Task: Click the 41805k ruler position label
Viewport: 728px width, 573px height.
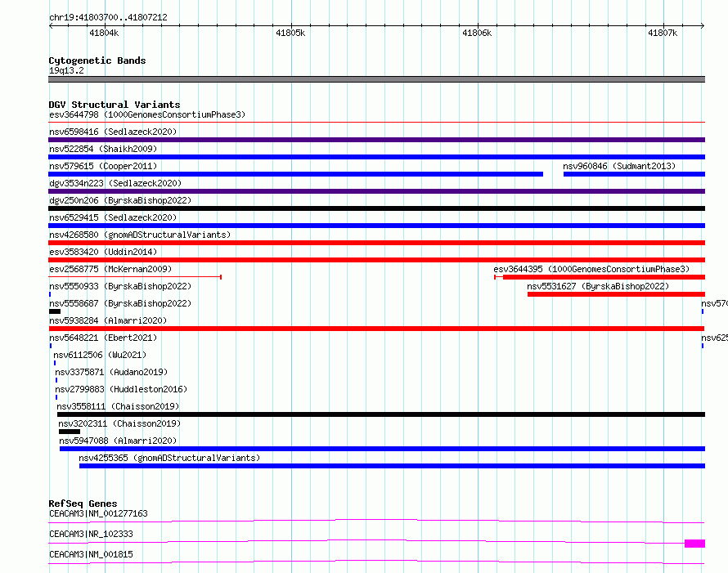Action: click(x=290, y=33)
